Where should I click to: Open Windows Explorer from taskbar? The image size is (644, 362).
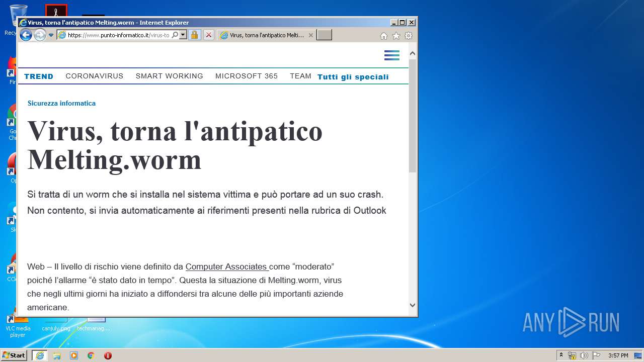point(57,355)
